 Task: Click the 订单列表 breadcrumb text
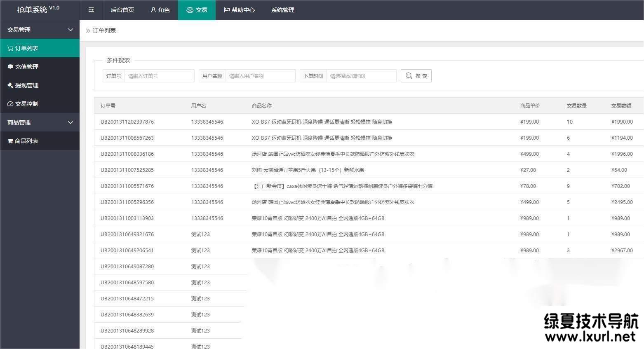[x=104, y=30]
